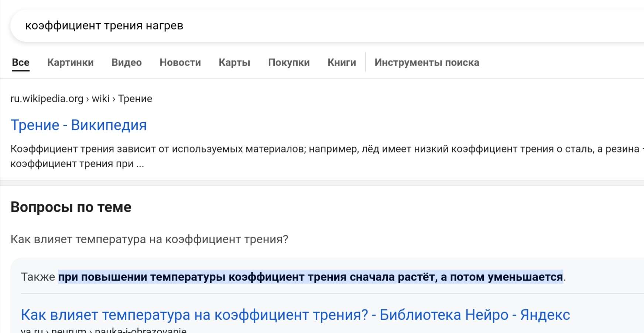Click the ya.ru neurum URL breadcrumb

pyautogui.click(x=104, y=330)
